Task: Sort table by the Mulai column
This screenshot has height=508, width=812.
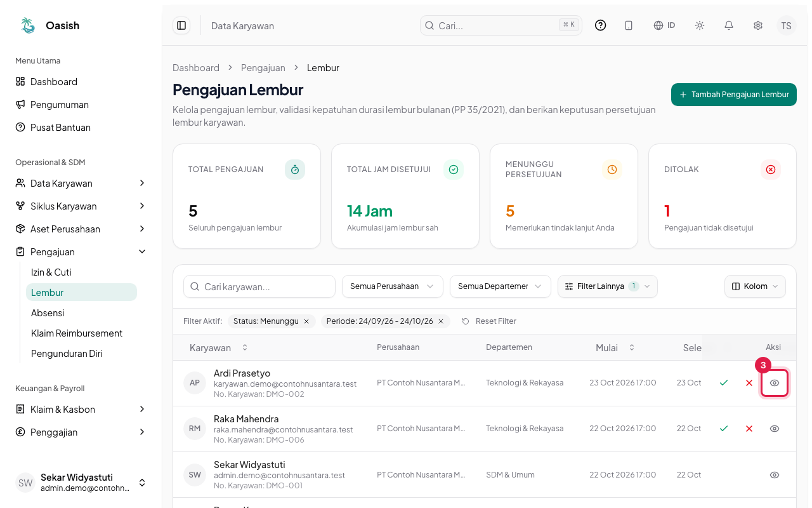Action: pyautogui.click(x=615, y=347)
